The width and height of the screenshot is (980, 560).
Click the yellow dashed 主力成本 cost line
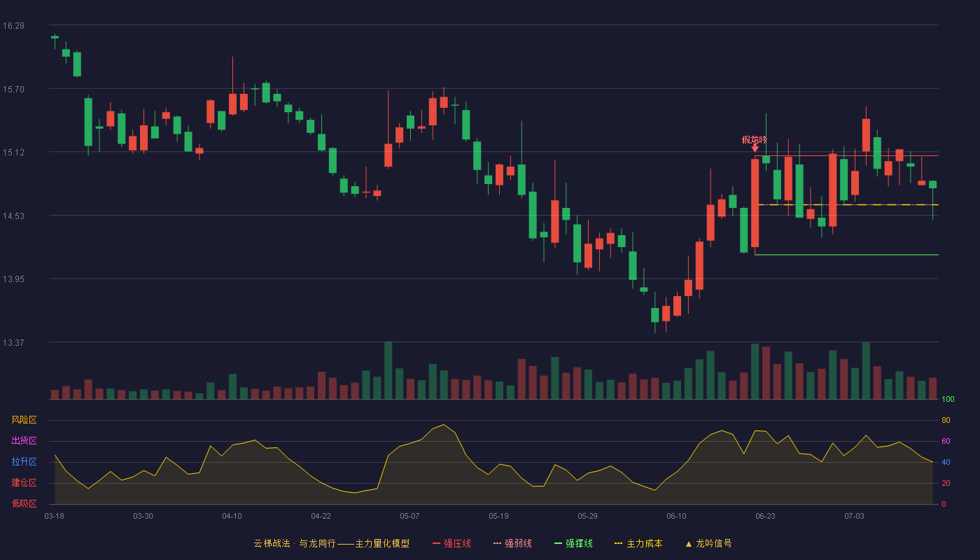pos(846,205)
